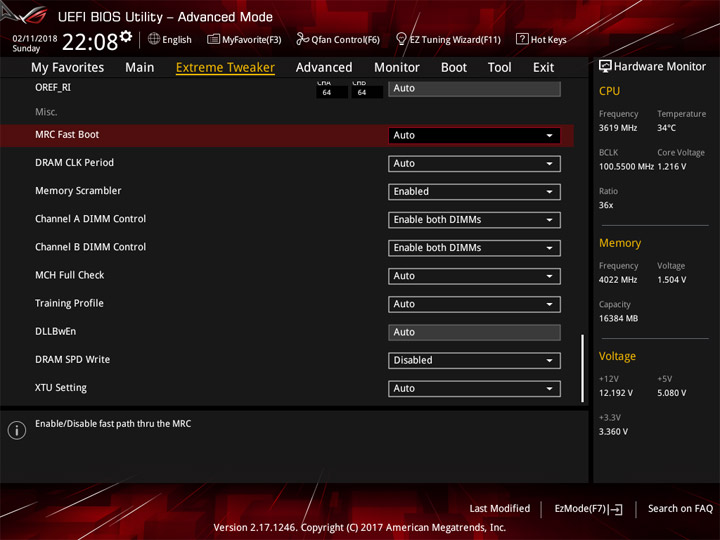Image resolution: width=720 pixels, height=540 pixels.
Task: Click the Hardware Monitor screen icon
Action: pyautogui.click(x=605, y=67)
